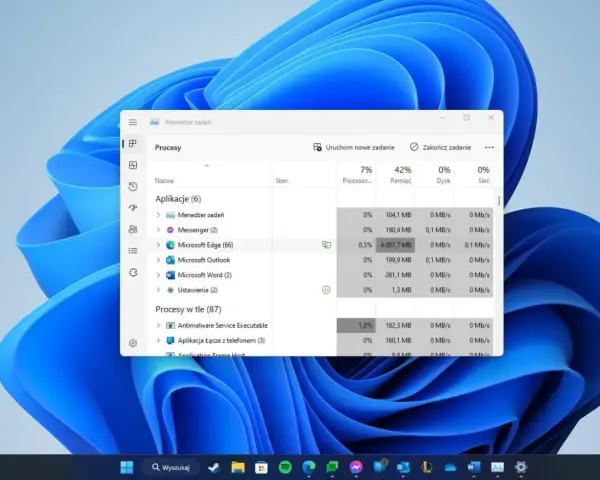This screenshot has width=600, height=480.
Task: Select the Edge memory cell 4 087,7 MB
Action: 395,245
